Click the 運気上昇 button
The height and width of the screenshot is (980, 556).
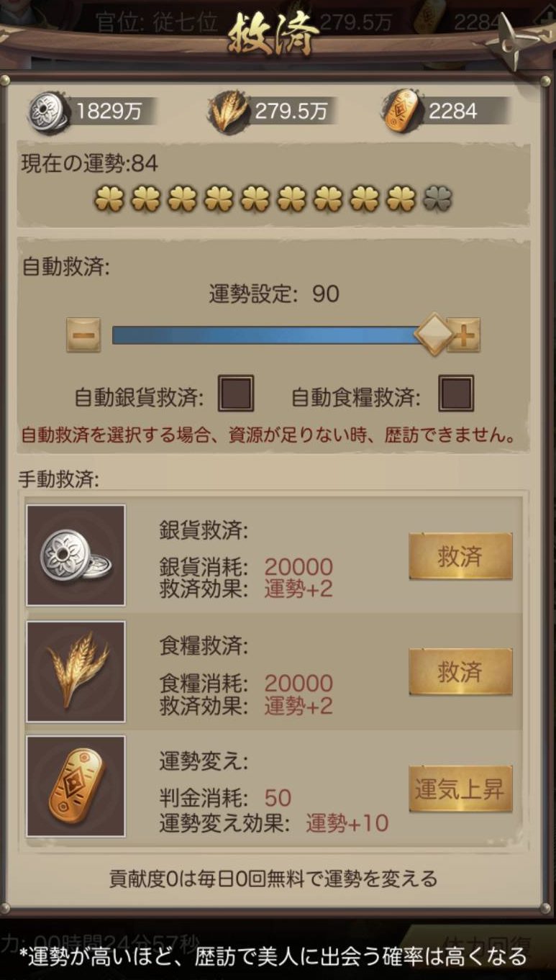[460, 789]
